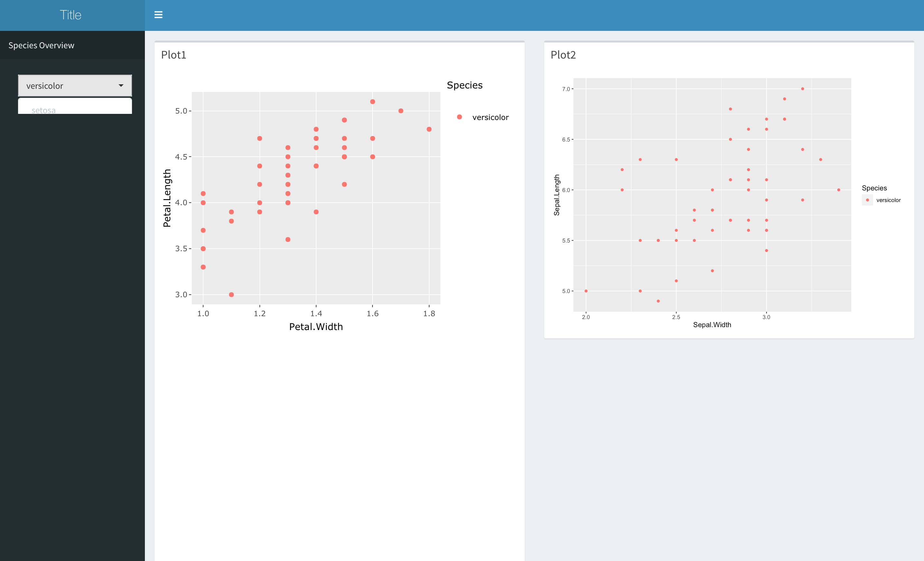Click the Title header text
Viewport: 924px width, 561px height.
pyautogui.click(x=71, y=14)
